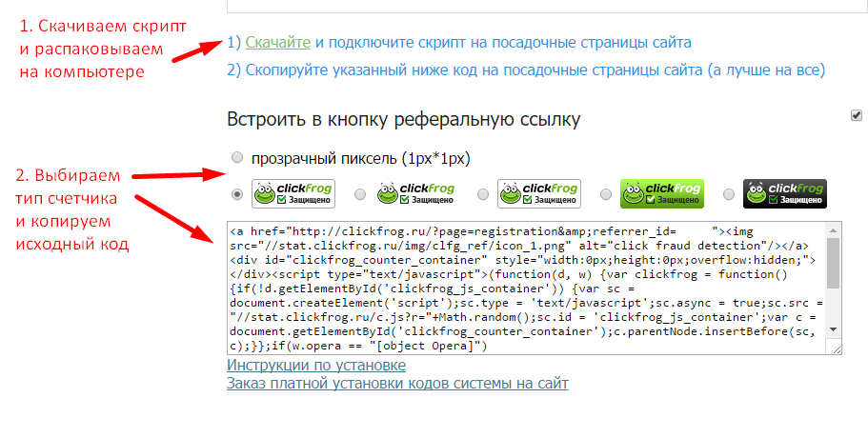Select radio for green ClickFrog badge
The height and width of the screenshot is (438, 868).
tap(606, 194)
